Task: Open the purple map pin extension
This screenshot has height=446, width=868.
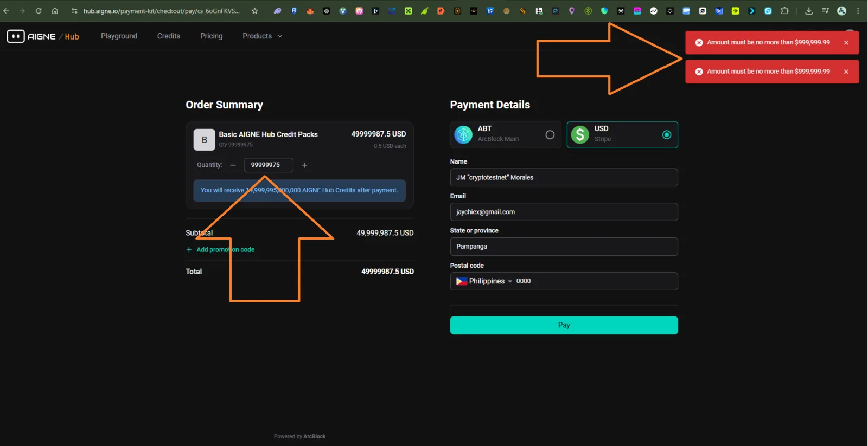Action: pos(572,11)
